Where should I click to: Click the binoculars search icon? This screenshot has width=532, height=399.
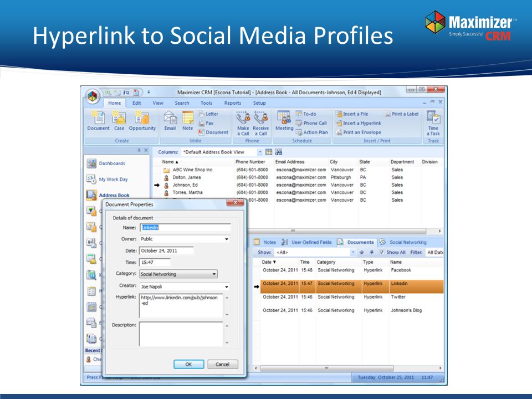(x=279, y=152)
